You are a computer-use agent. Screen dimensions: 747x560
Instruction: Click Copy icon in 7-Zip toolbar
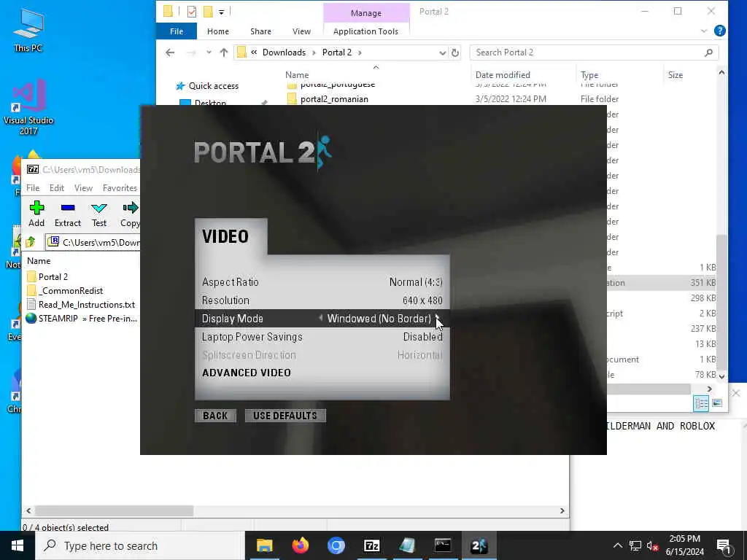131,208
